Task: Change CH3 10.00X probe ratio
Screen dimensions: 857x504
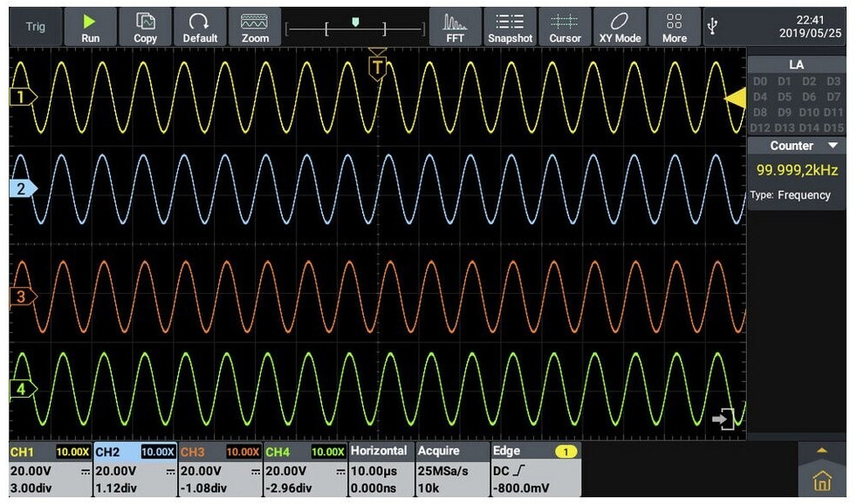Action: (x=243, y=453)
